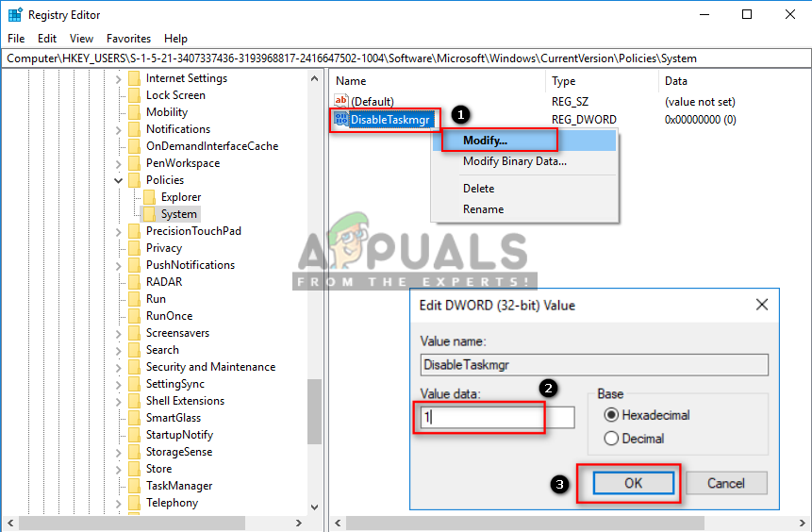This screenshot has height=532, width=812.
Task: Expand the PushNotifications tree node
Action: [x=118, y=266]
